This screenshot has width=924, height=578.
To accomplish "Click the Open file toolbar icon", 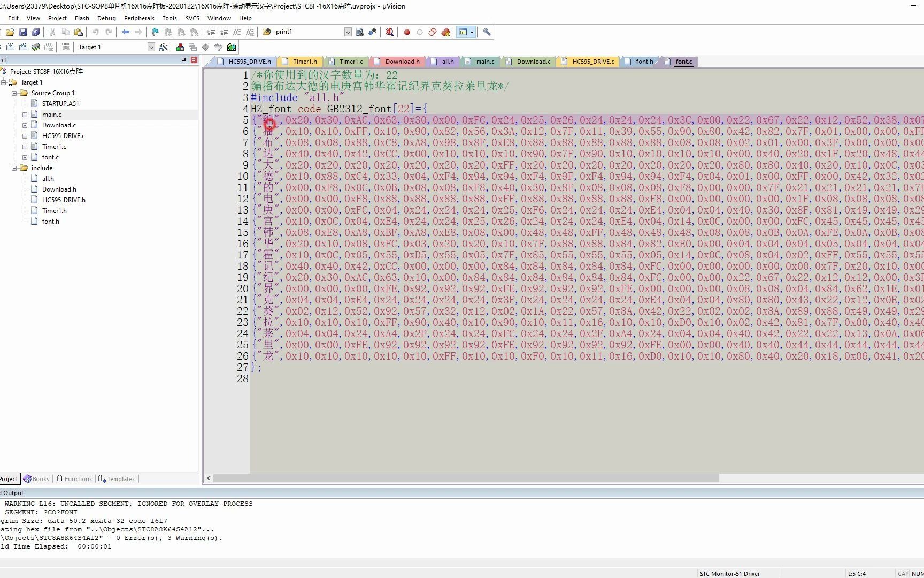I will (10, 32).
